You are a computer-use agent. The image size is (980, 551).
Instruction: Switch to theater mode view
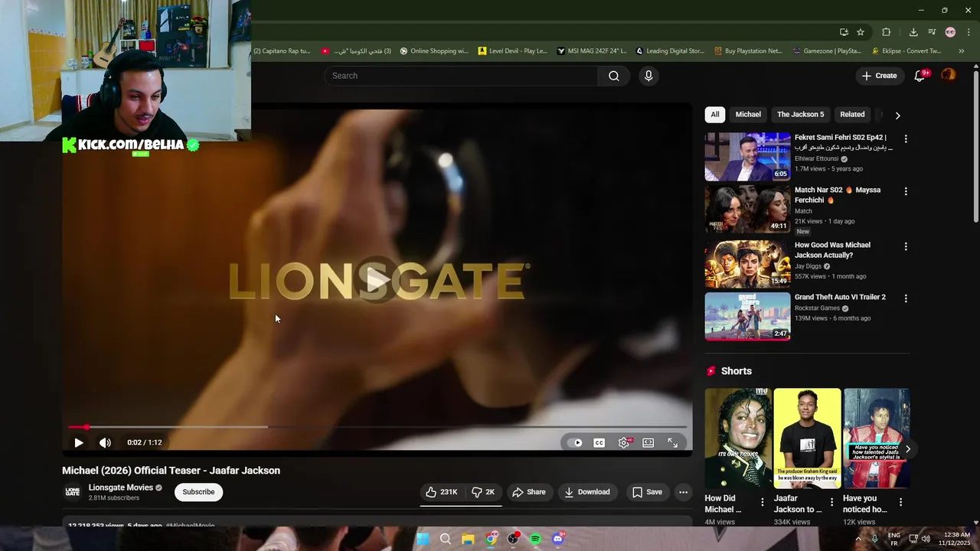[648, 442]
